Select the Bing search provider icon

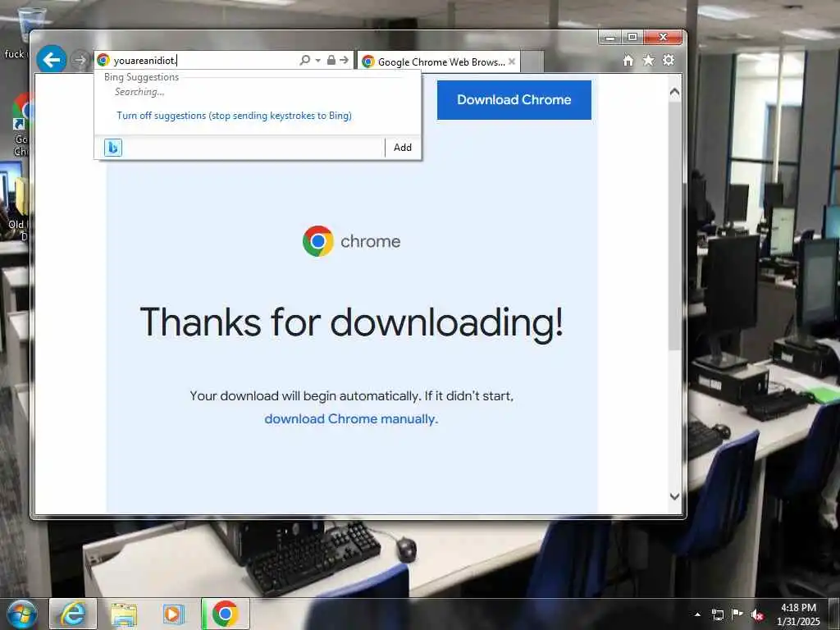pos(113,148)
